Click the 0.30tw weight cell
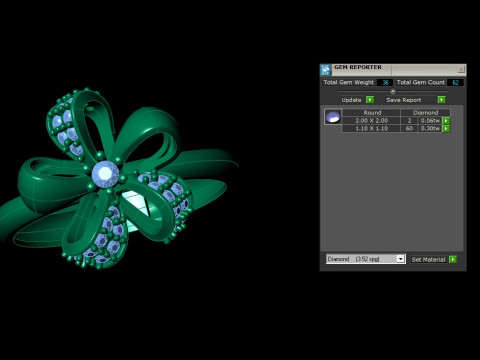The width and height of the screenshot is (480, 360). [x=430, y=129]
